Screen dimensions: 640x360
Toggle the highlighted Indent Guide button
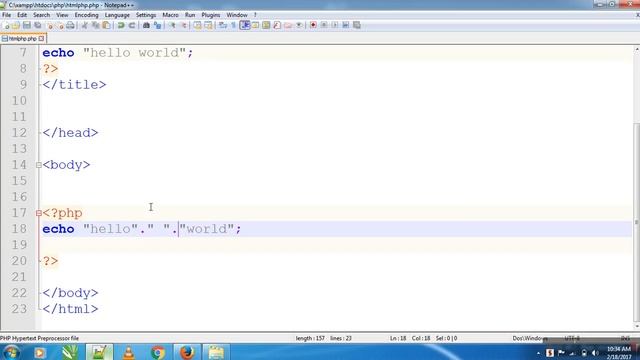point(245,25)
